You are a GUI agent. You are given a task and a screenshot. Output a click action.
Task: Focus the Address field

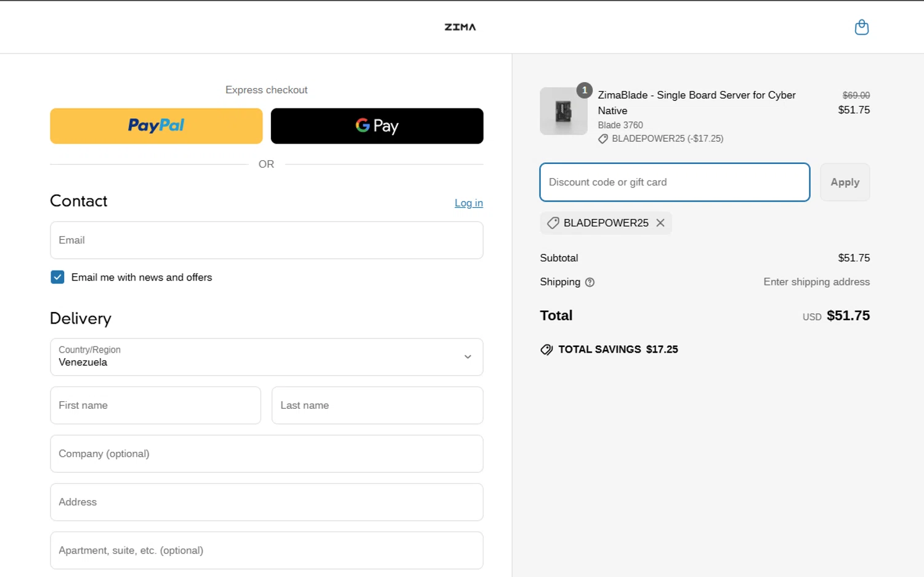pos(267,502)
